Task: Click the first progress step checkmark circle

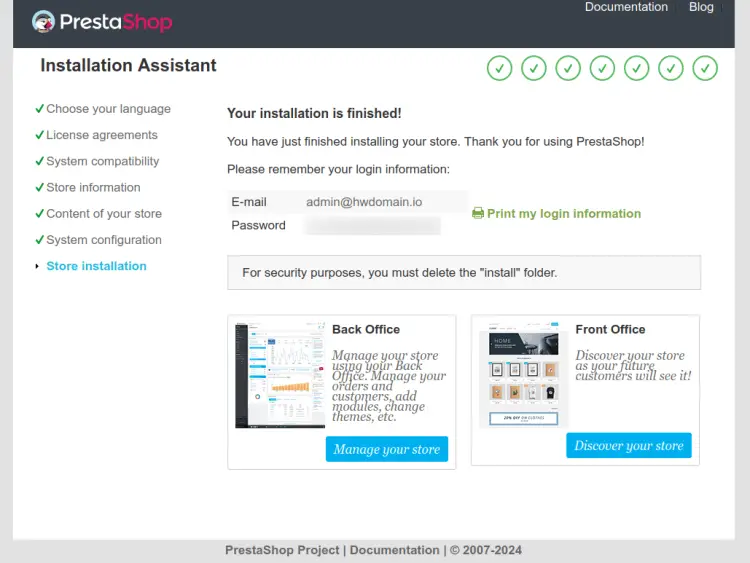Action: [x=499, y=68]
